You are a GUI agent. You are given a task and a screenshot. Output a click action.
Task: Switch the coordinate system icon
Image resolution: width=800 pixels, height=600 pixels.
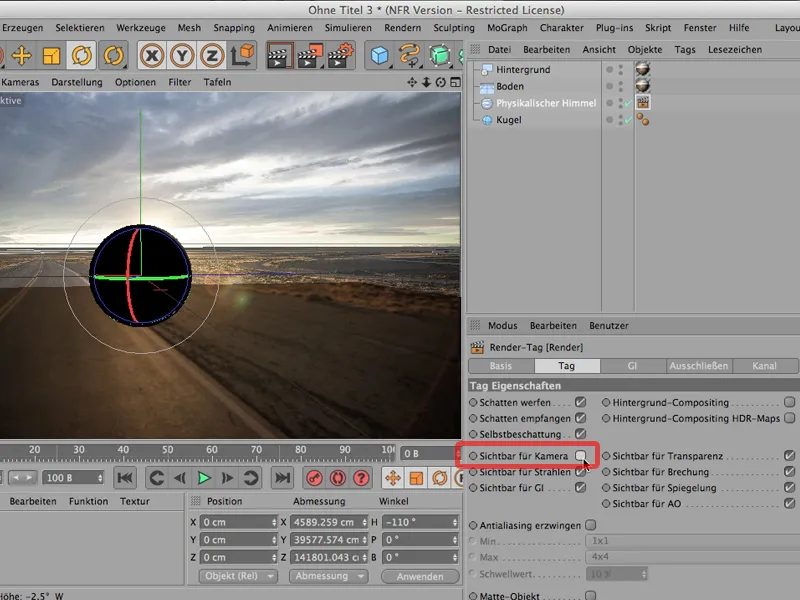point(242,55)
